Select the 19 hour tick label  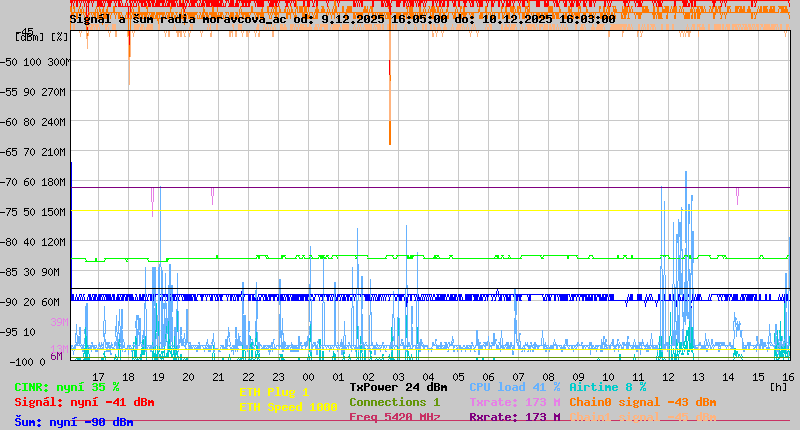pos(158,376)
